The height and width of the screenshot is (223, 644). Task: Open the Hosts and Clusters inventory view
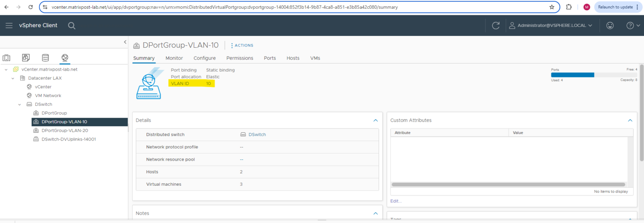(x=7, y=58)
